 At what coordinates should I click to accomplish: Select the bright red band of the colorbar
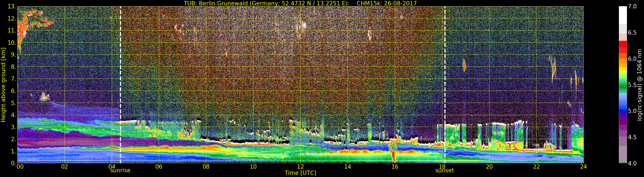click(x=623, y=44)
